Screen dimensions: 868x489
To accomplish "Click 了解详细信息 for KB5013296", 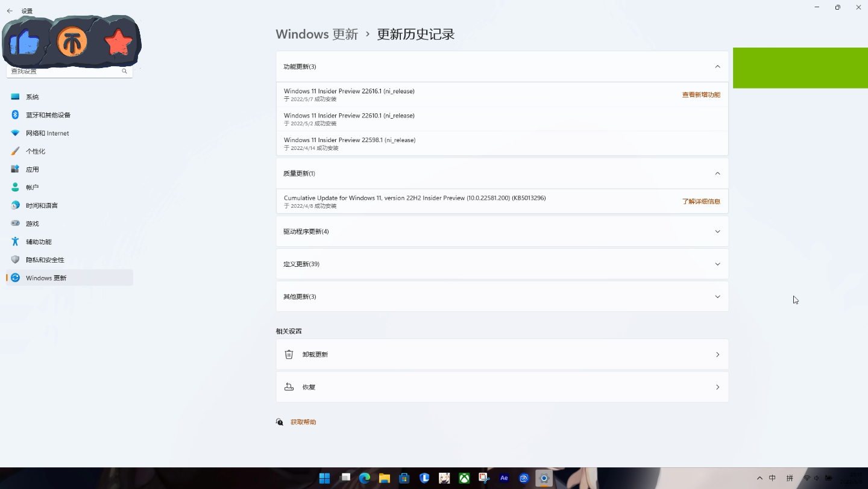I will (x=701, y=201).
